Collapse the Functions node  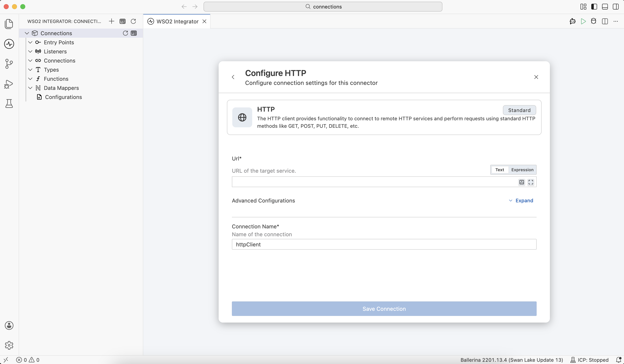[x=30, y=79]
